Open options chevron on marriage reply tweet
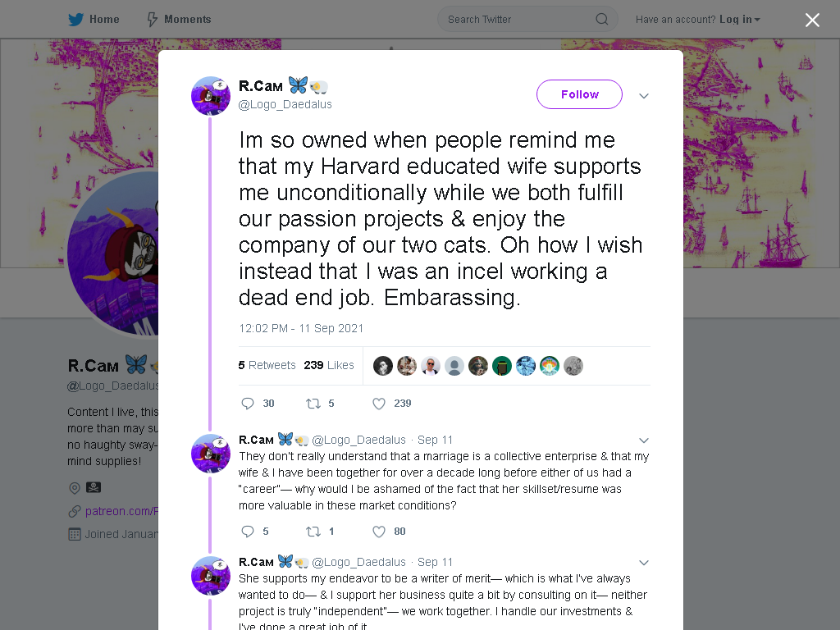Viewport: 840px width, 630px height. tap(644, 441)
